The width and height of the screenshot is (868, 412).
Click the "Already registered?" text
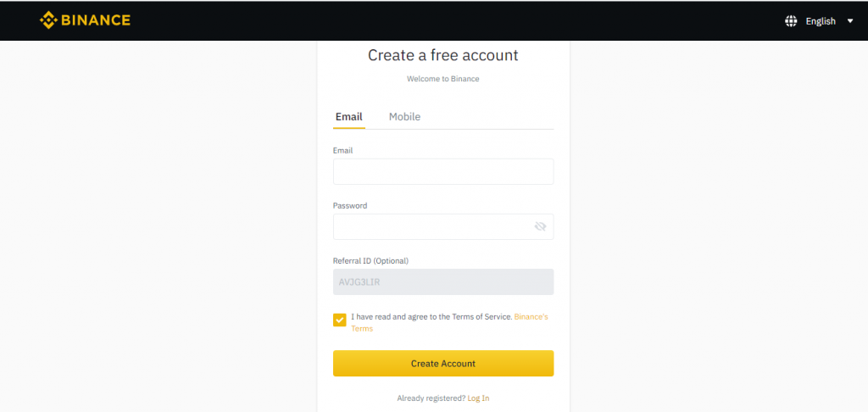(x=431, y=398)
